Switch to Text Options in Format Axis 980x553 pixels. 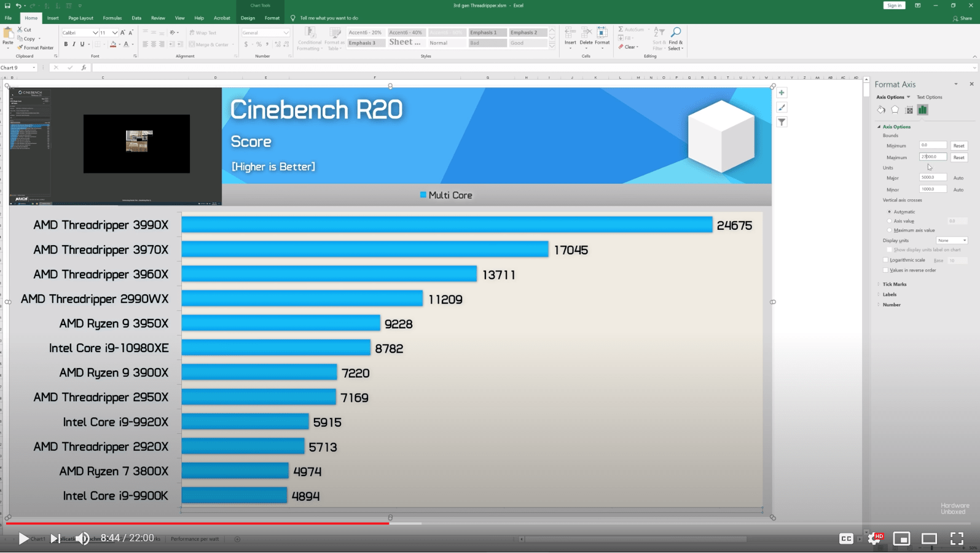click(x=929, y=97)
